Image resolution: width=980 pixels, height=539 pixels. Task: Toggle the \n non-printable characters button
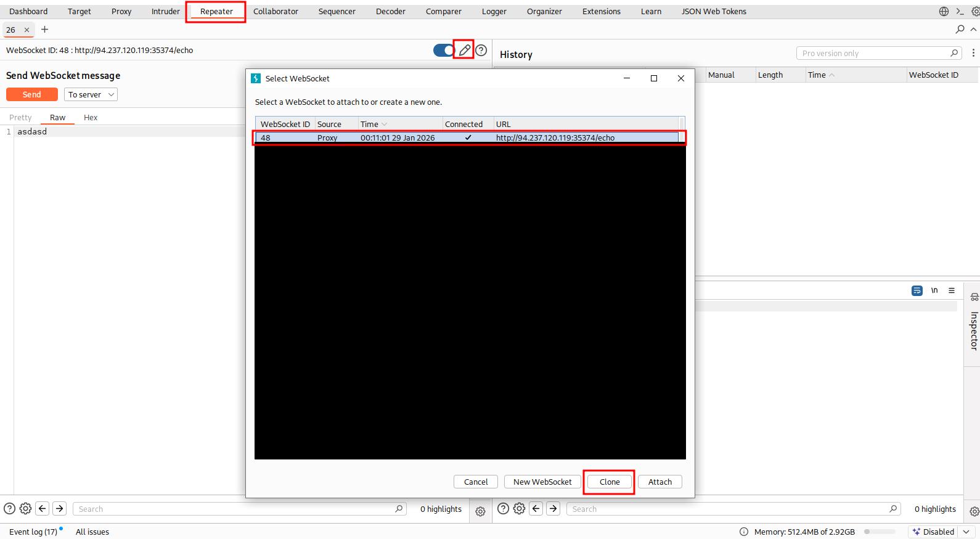(x=934, y=290)
